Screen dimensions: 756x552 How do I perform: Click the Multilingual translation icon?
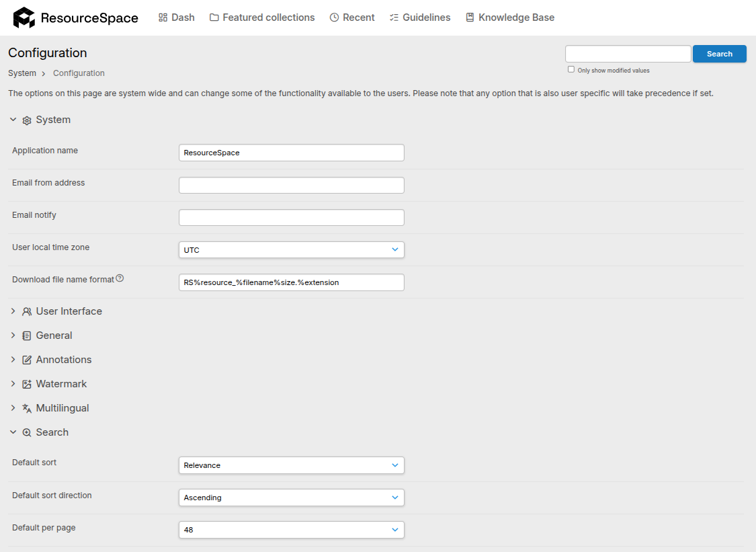[27, 408]
